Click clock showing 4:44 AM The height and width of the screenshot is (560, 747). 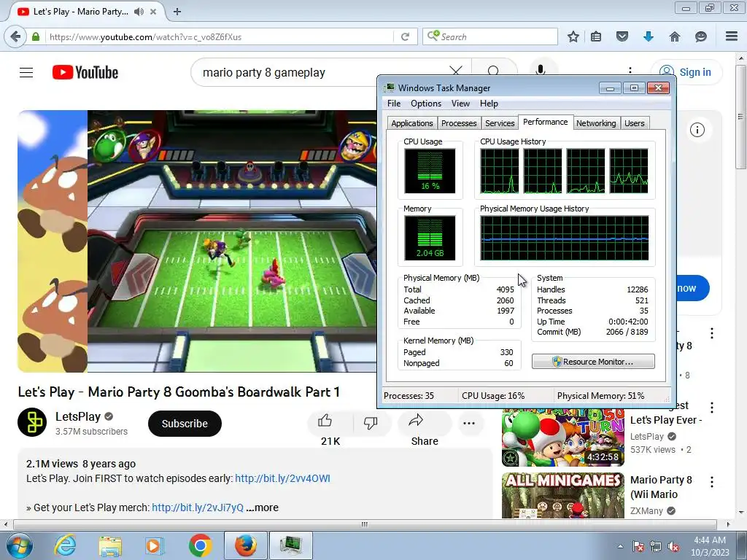(x=710, y=540)
